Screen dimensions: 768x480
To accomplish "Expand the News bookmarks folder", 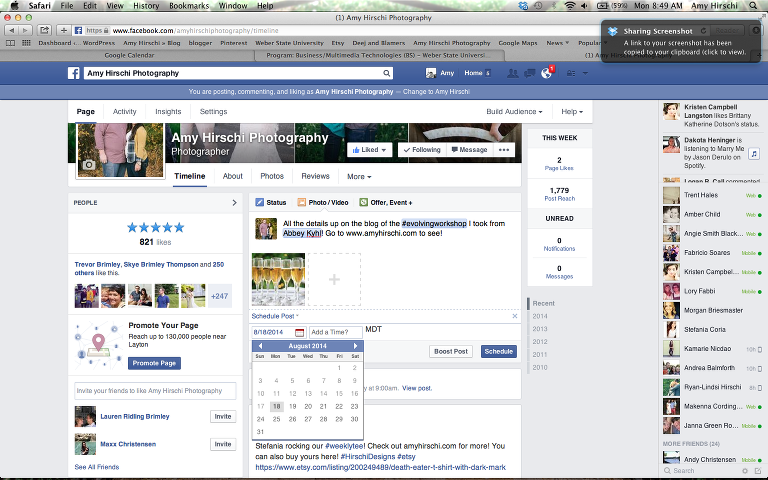I will click(x=557, y=43).
